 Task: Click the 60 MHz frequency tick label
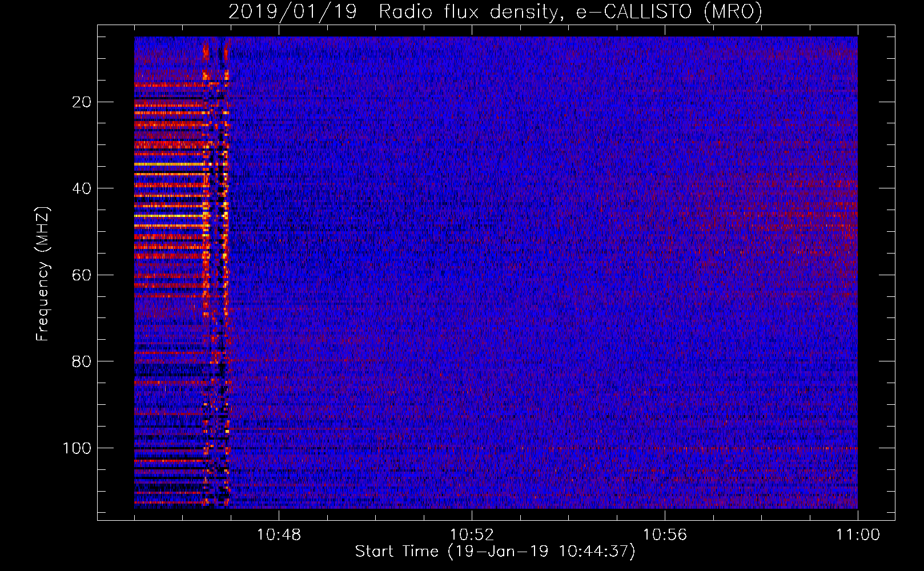[82, 275]
